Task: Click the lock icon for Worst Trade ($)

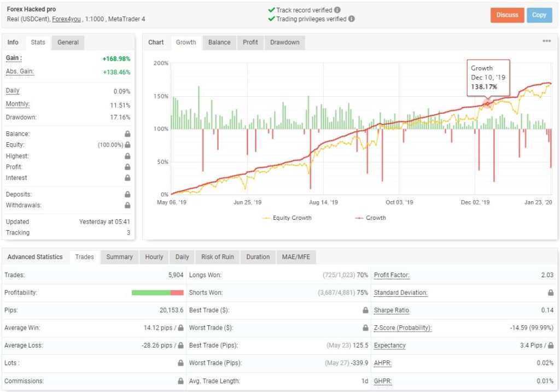Action: (x=365, y=327)
